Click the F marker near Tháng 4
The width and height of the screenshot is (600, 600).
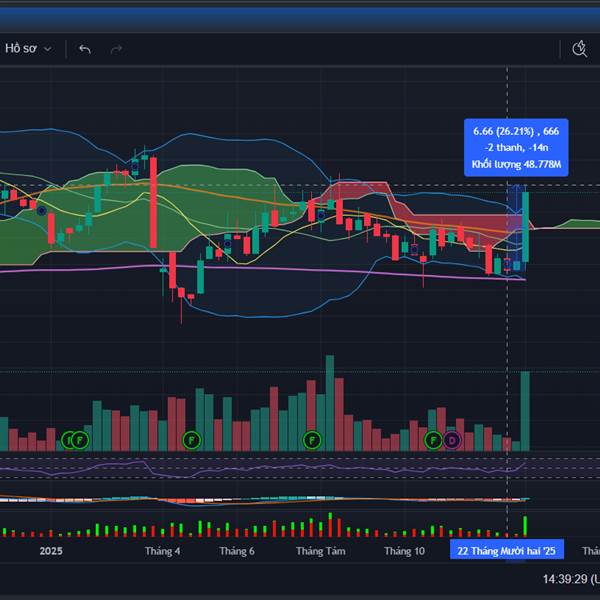tap(191, 440)
